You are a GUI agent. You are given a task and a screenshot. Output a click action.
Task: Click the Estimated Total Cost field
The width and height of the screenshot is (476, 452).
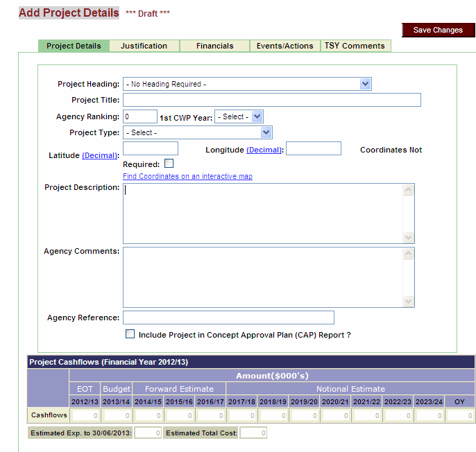(253, 433)
